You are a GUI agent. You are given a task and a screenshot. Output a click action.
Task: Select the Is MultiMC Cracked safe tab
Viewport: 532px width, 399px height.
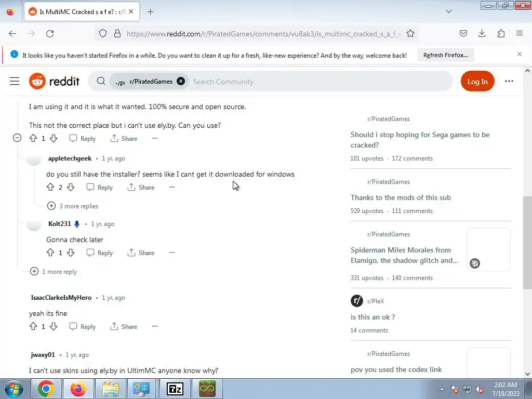click(82, 12)
